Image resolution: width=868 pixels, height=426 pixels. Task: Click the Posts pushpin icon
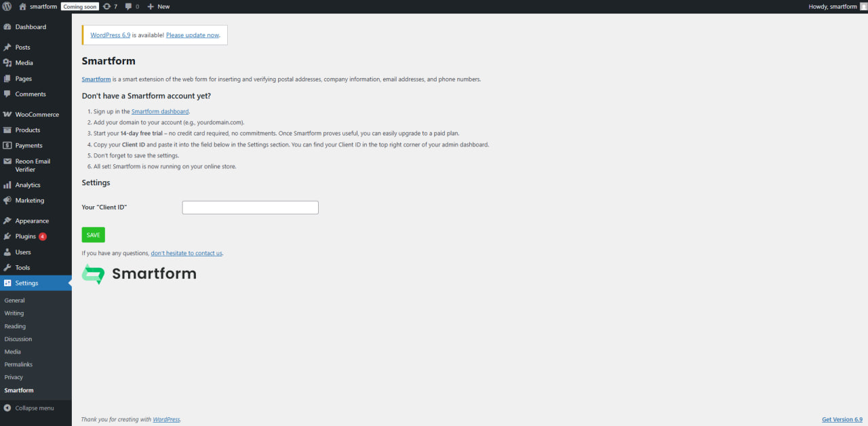pos(7,47)
